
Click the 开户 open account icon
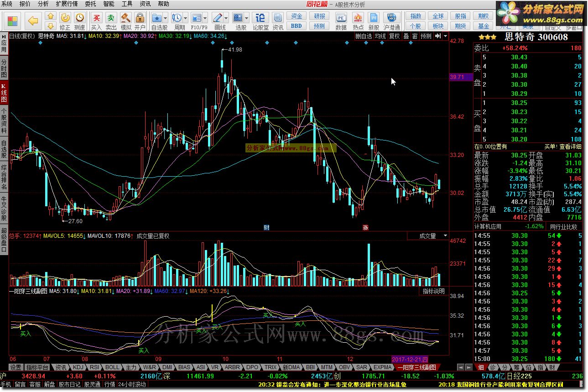pos(140,21)
